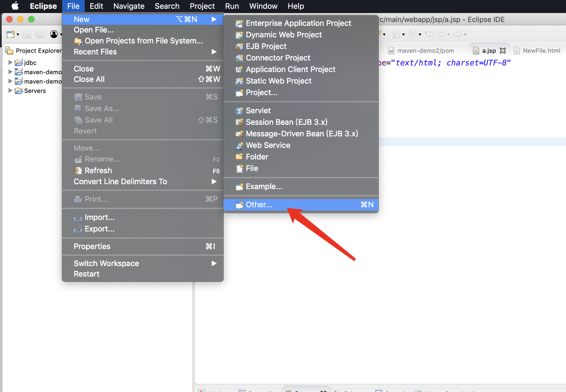Expand the Servers folder in Project Explorer
This screenshot has width=566, height=392.
(10, 91)
